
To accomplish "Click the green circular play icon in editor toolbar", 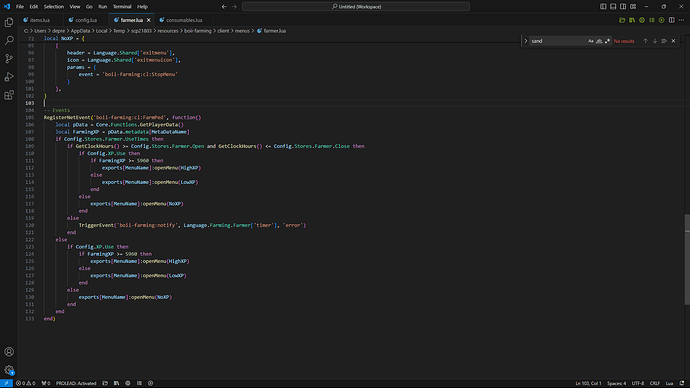I will 661,20.
